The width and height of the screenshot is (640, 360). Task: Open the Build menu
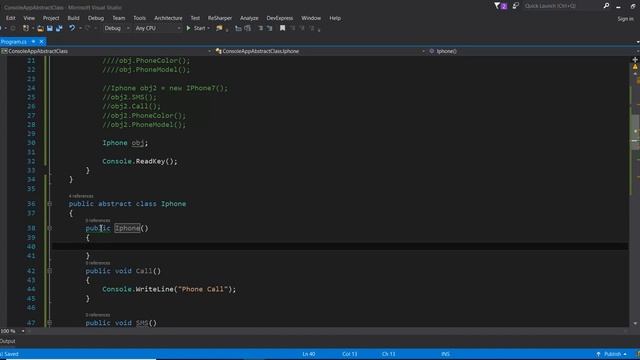tap(73, 18)
